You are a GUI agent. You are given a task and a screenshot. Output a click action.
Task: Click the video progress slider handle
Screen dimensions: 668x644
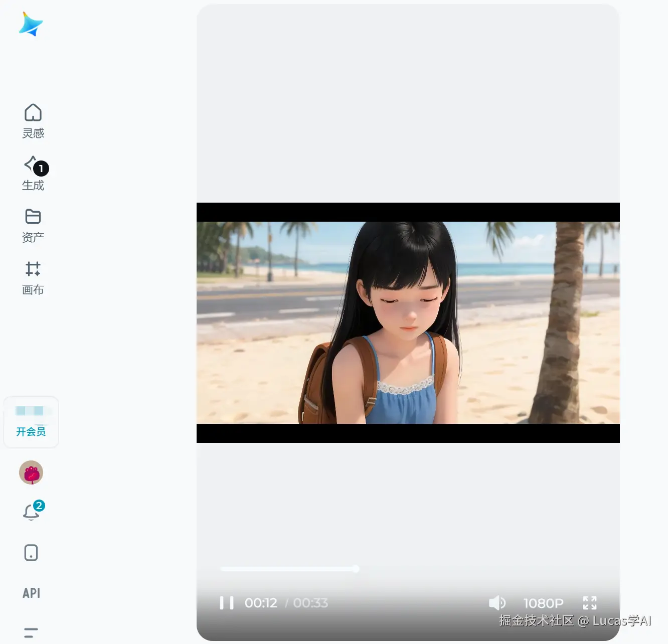coord(356,569)
